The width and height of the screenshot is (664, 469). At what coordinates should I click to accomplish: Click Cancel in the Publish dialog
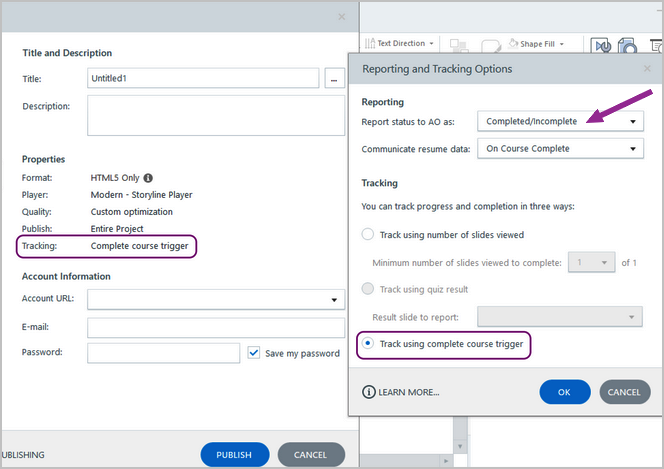pyautogui.click(x=311, y=455)
